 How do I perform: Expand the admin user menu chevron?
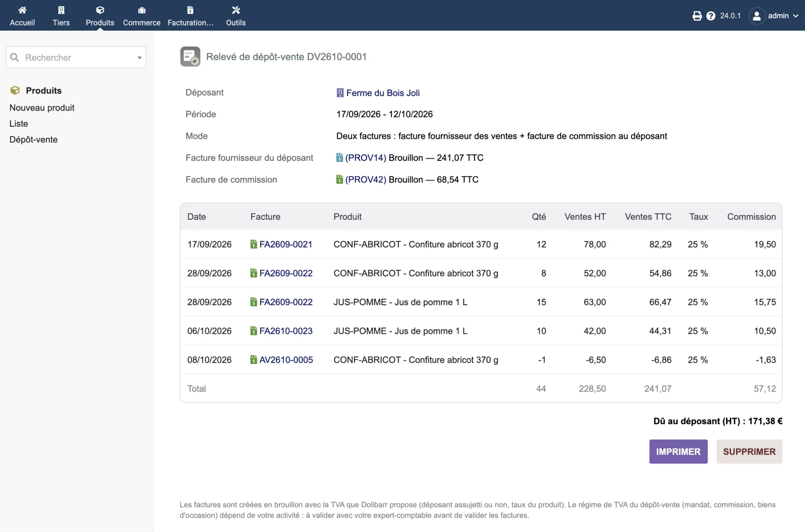pyautogui.click(x=796, y=16)
